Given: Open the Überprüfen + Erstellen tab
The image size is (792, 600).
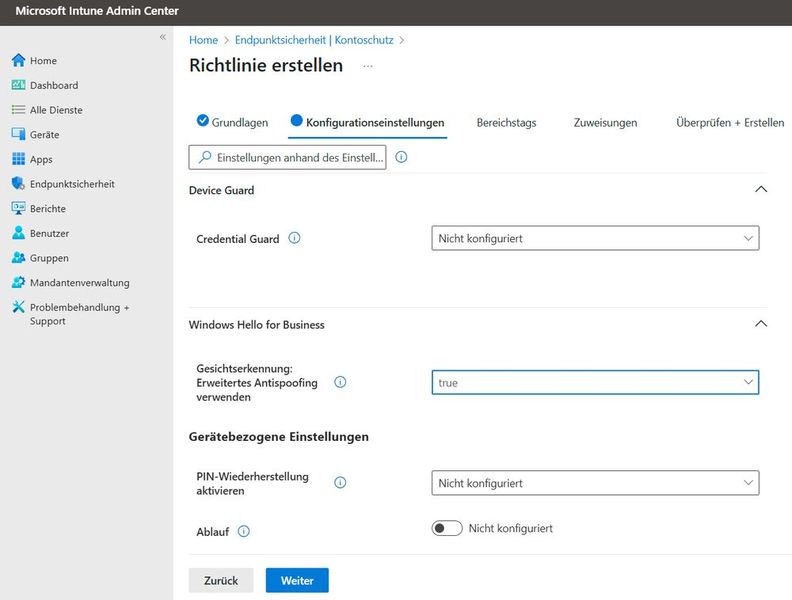Looking at the screenshot, I should pyautogui.click(x=730, y=122).
